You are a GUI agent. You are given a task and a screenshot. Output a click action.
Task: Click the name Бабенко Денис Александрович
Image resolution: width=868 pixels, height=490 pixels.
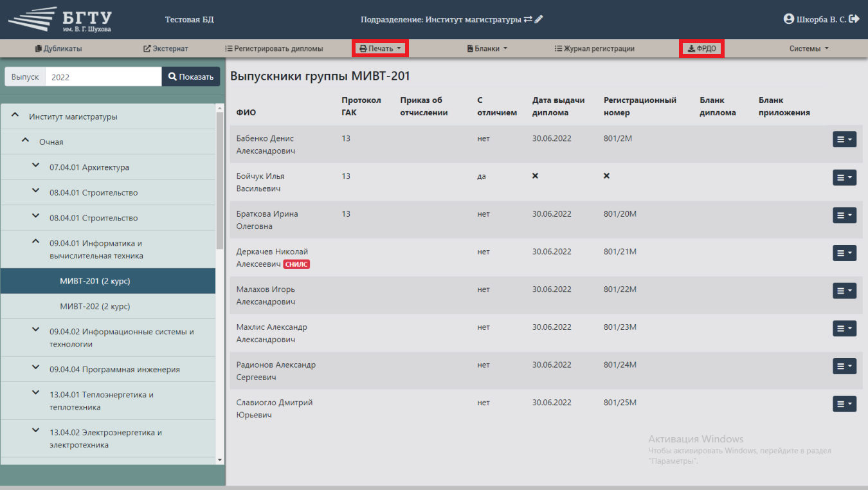point(266,145)
